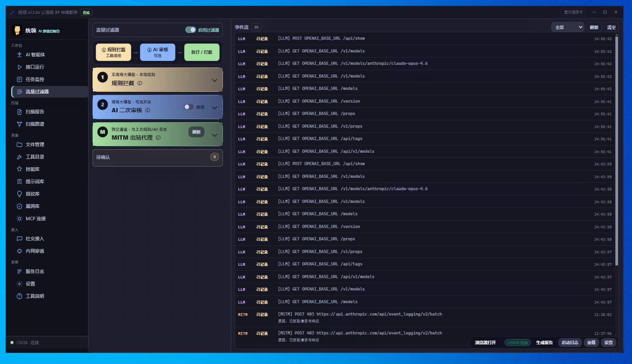Click the 启动日志 button
The height and width of the screenshot is (364, 632).
tap(570, 343)
